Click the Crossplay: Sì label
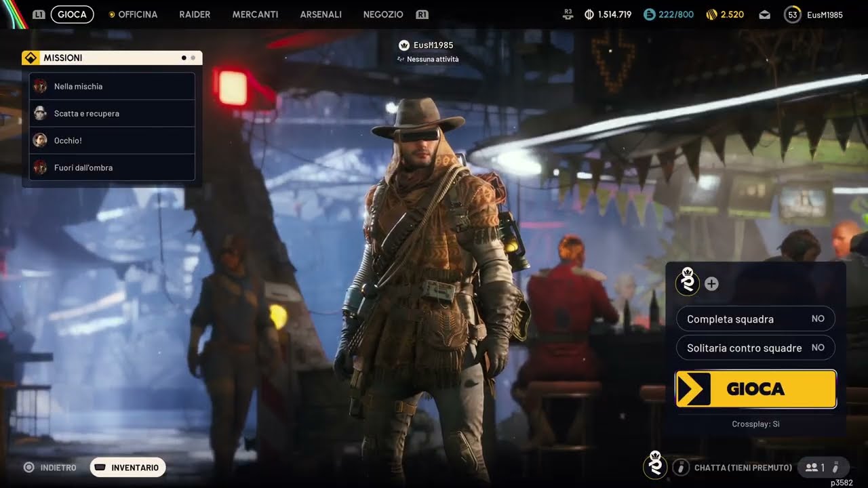868x488 pixels. pos(756,424)
